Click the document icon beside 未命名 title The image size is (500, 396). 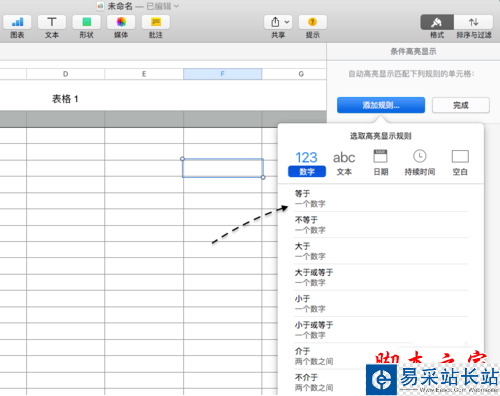tap(100, 6)
